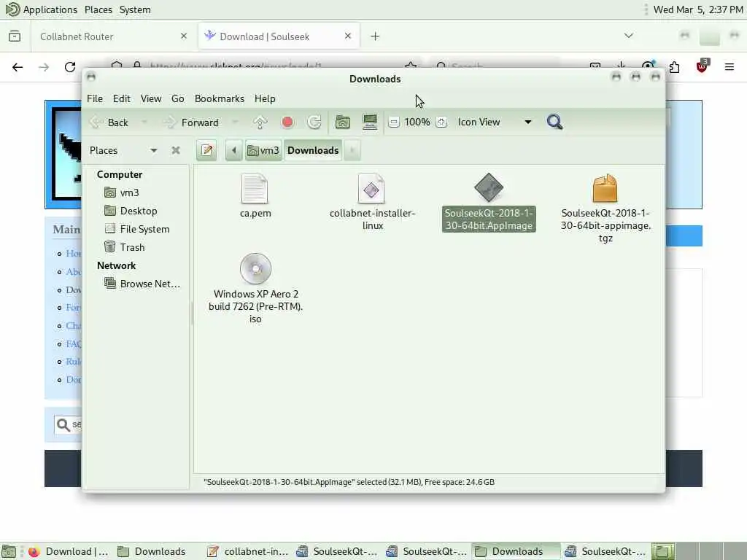747x560 pixels.
Task: Go Back in the Downloads file manager
Action: (x=109, y=122)
